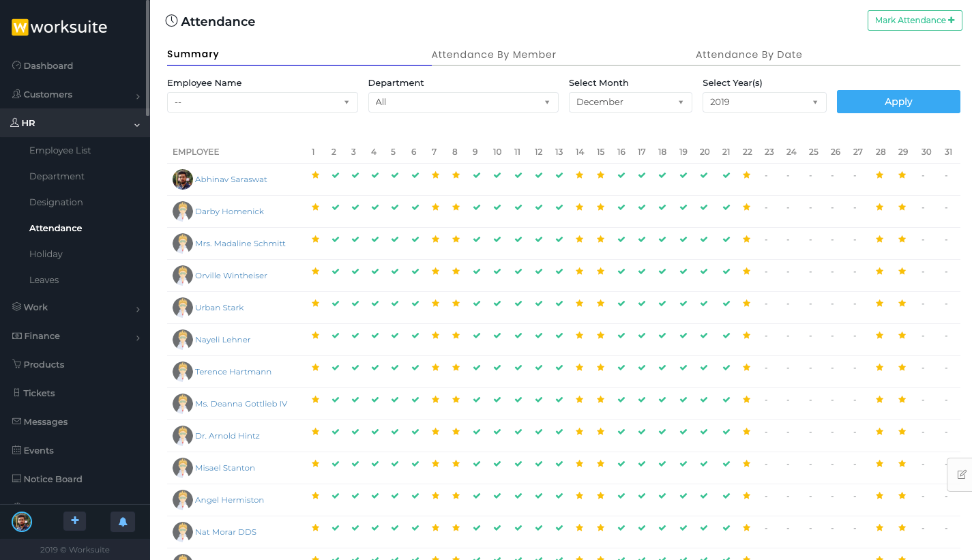
Task: Click Nat Morar DDS's day 15 star
Action: (600, 528)
